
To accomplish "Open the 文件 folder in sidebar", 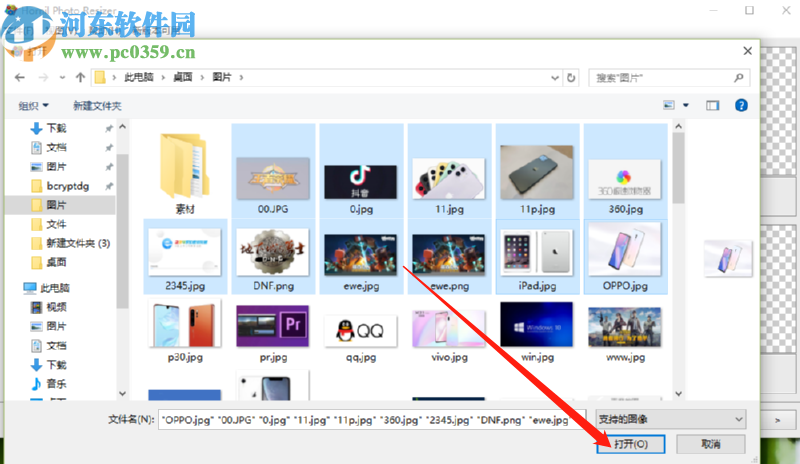I will click(57, 224).
